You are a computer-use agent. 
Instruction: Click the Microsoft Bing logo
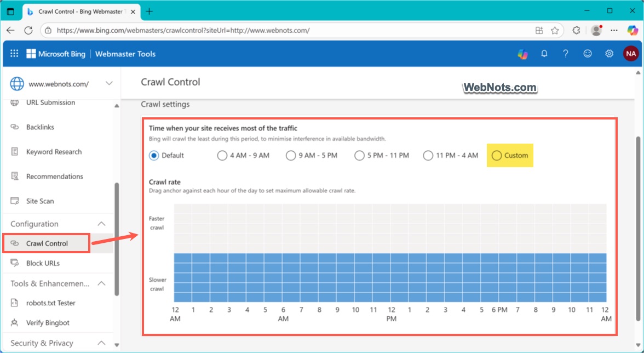56,54
